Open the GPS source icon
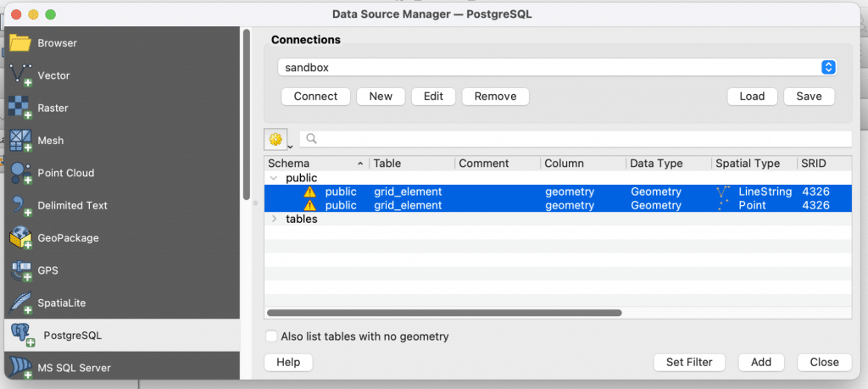This screenshot has width=868, height=389. 20,270
